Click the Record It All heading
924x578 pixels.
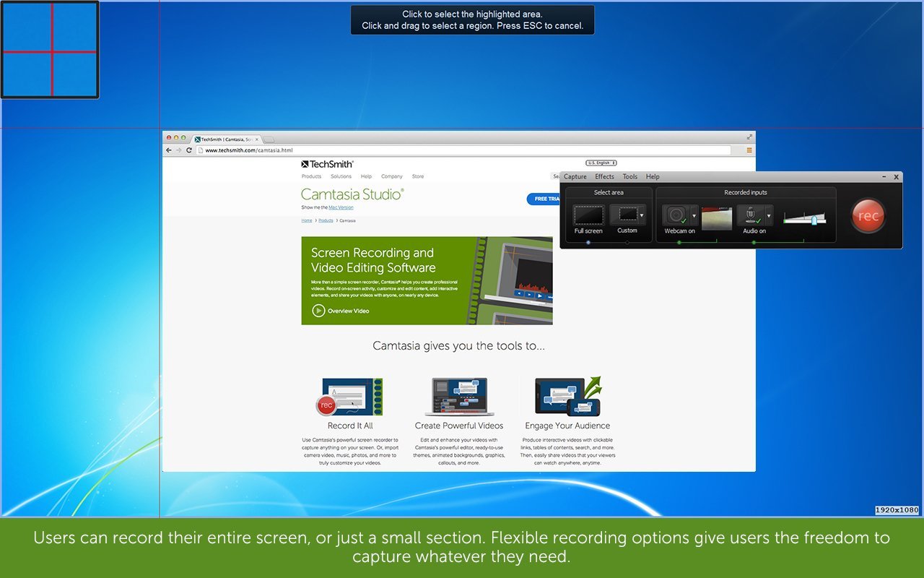point(350,426)
